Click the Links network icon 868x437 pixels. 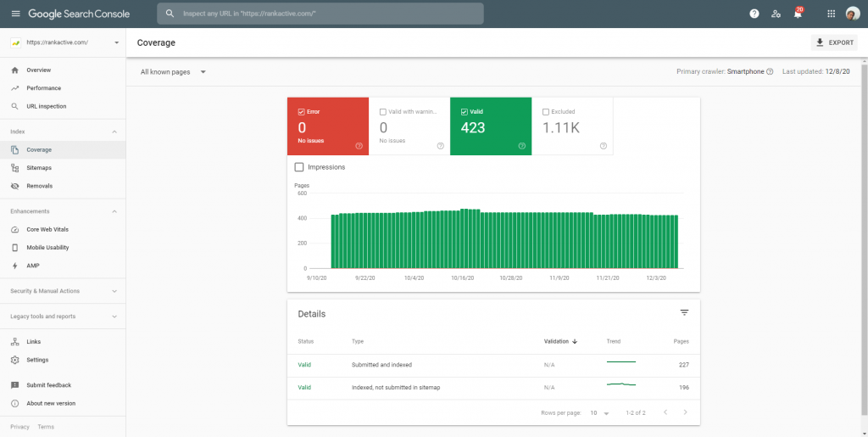[15, 342]
